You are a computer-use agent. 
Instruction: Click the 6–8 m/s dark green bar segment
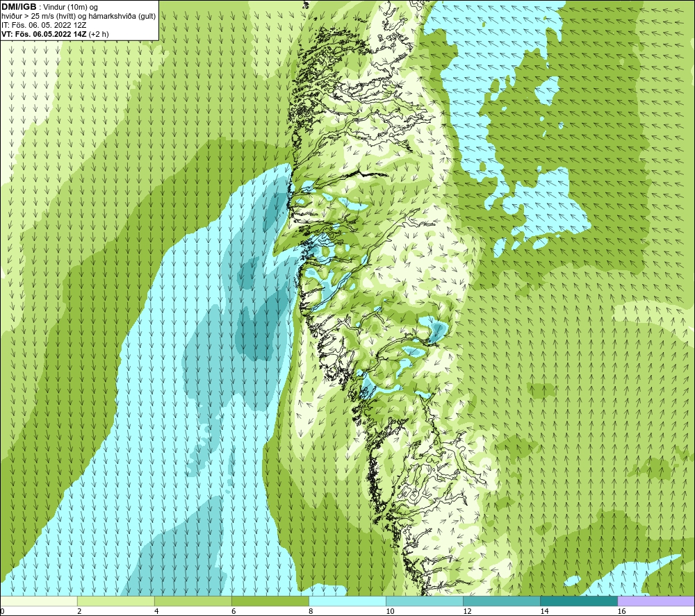click(x=270, y=601)
